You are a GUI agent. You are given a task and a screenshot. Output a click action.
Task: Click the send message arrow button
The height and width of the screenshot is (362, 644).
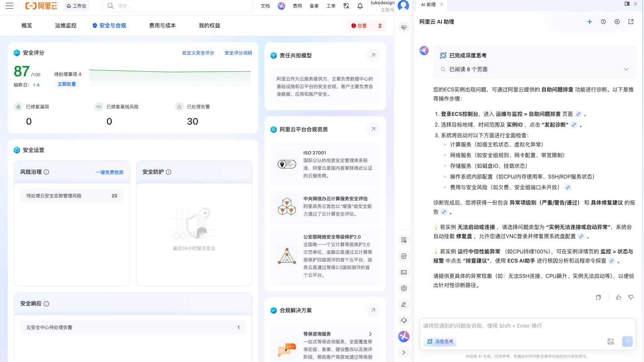tap(627, 341)
